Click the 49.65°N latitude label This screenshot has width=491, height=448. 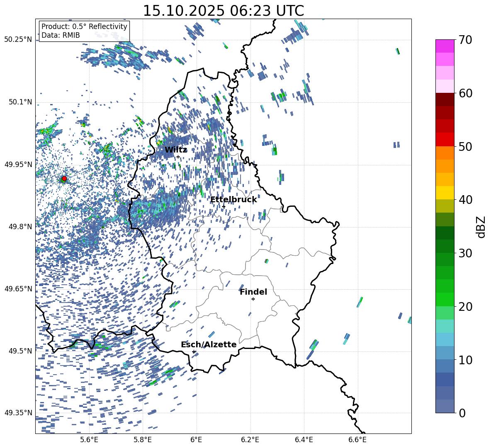coord(18,288)
